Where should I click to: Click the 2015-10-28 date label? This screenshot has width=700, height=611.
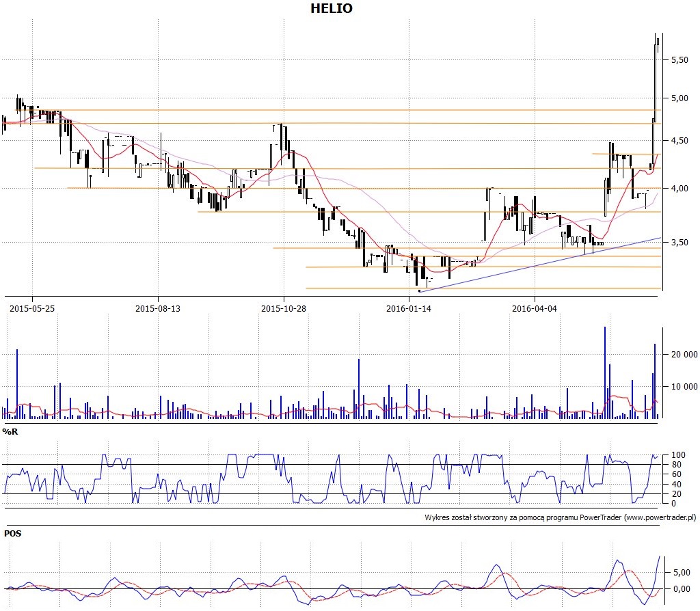[284, 308]
